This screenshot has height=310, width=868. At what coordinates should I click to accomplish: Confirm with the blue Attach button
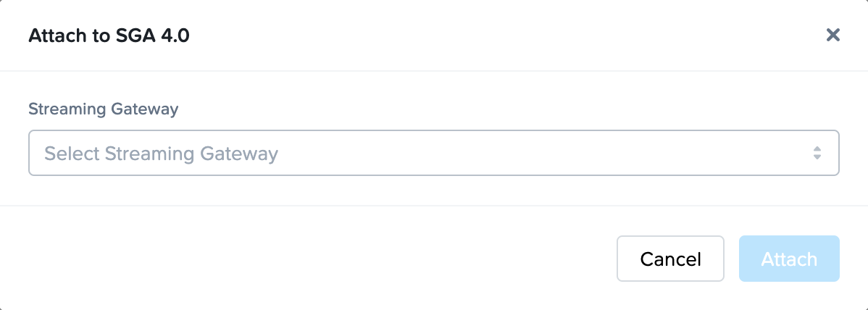click(788, 259)
